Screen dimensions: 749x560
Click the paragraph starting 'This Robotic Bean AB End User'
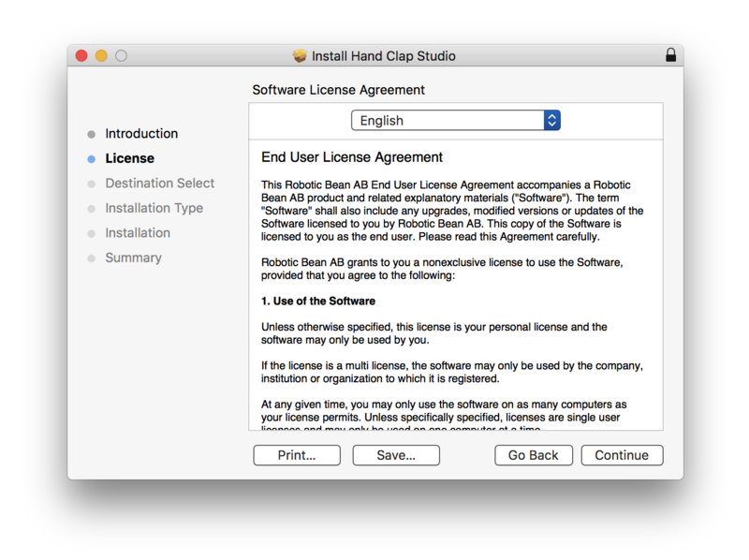452,211
